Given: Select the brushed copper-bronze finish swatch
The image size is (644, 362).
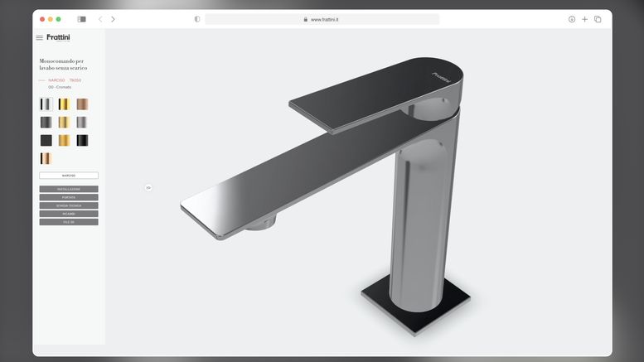Looking at the screenshot, I should tap(82, 104).
